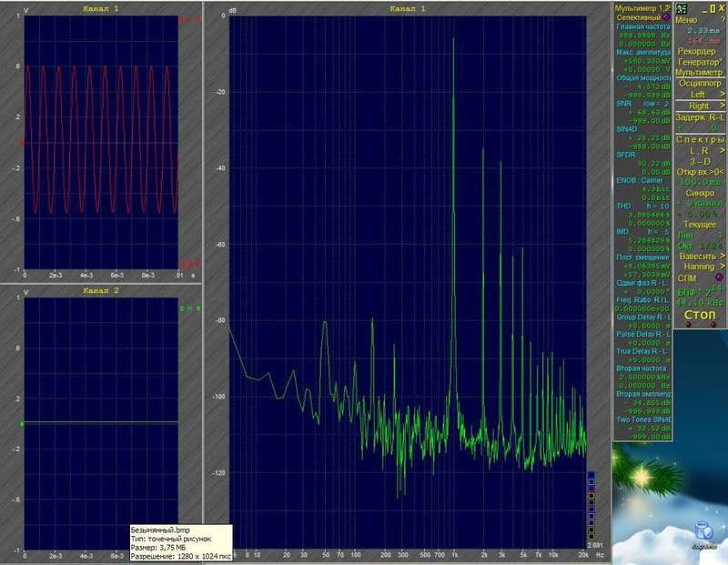Expand the L, R spectrum arrow

coord(723,151)
